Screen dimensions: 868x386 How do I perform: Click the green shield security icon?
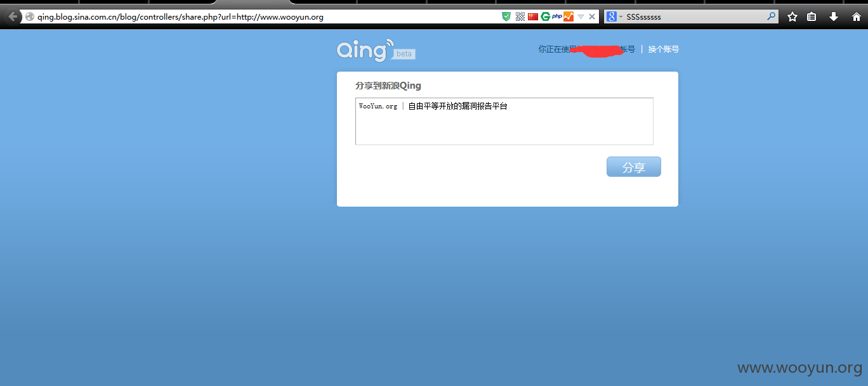coord(506,17)
